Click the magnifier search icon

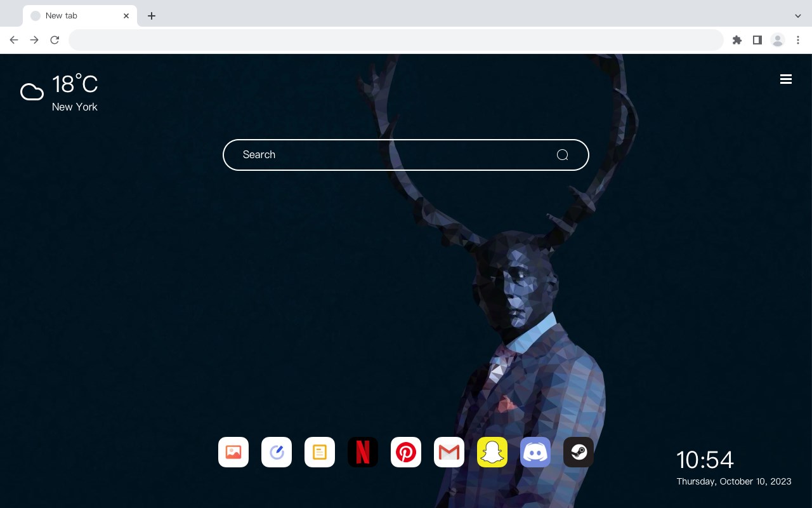562,155
